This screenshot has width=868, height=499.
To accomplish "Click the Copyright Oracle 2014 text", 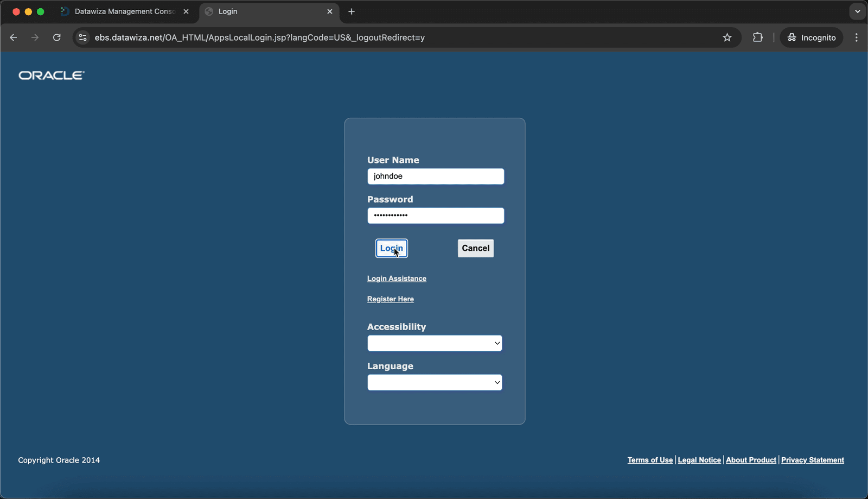I will click(59, 460).
